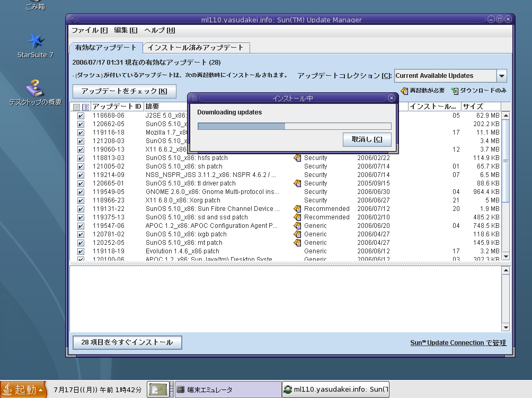Click the column header icon beside the select-all checkbox

pos(85,107)
